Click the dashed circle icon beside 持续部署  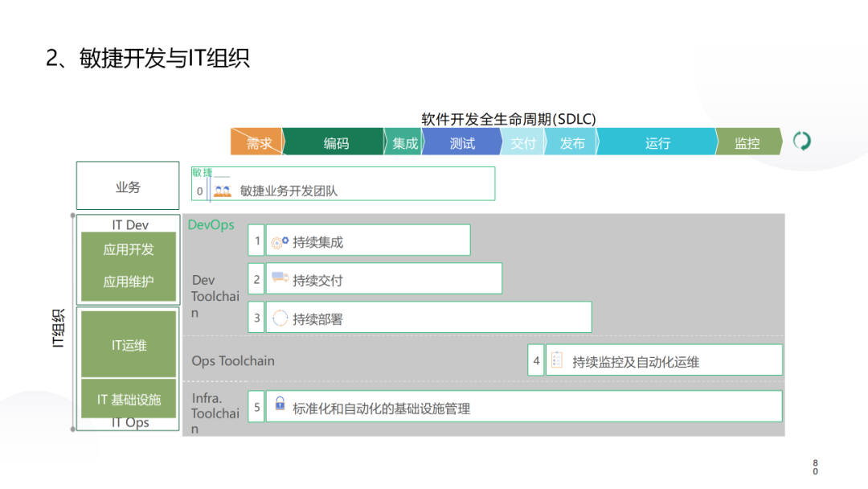click(280, 318)
